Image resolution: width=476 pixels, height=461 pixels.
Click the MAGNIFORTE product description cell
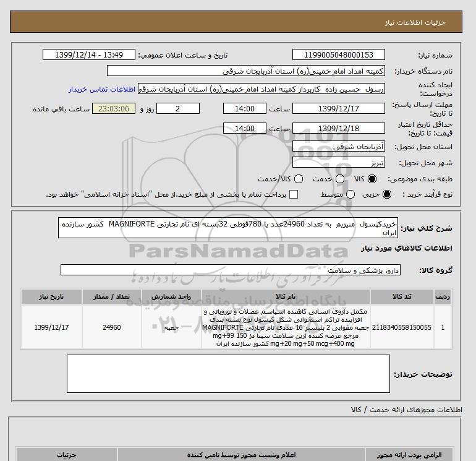click(x=286, y=327)
